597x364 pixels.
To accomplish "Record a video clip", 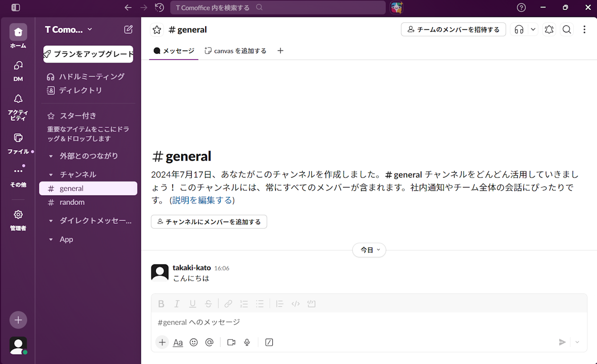I will pos(231,342).
